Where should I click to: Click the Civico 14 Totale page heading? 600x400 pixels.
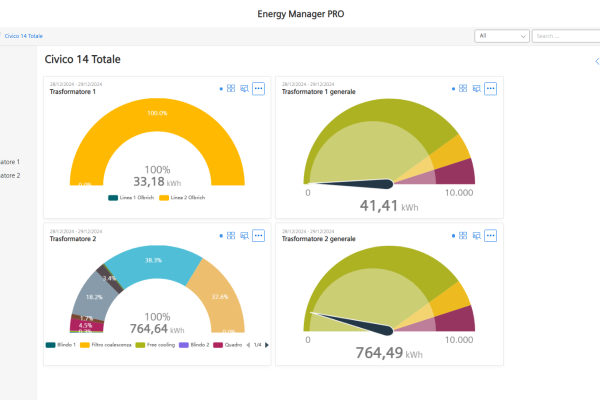(82, 59)
